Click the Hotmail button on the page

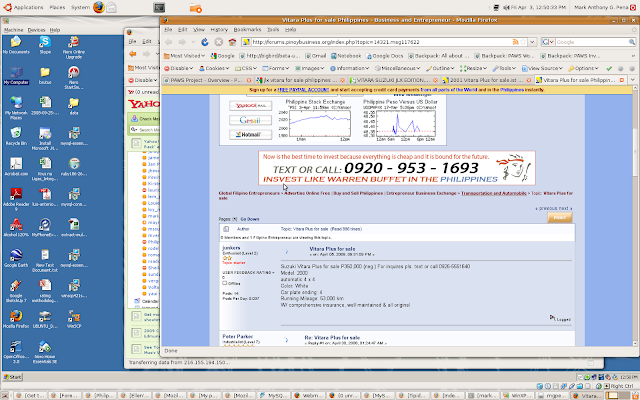coord(250,134)
